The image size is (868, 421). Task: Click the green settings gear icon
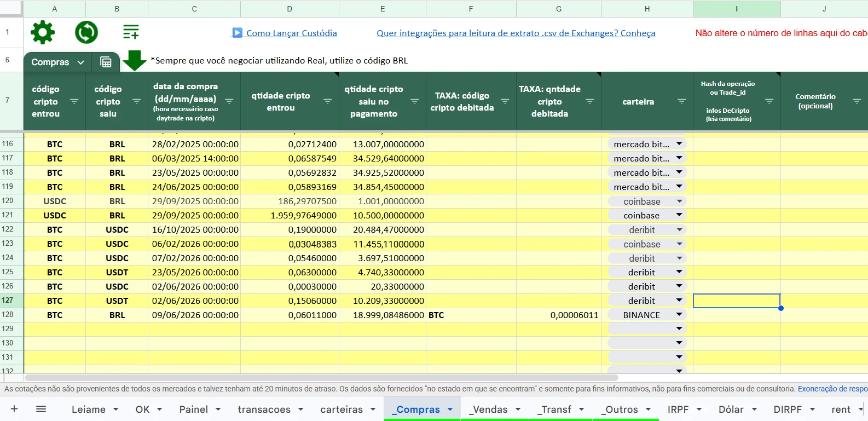43,33
